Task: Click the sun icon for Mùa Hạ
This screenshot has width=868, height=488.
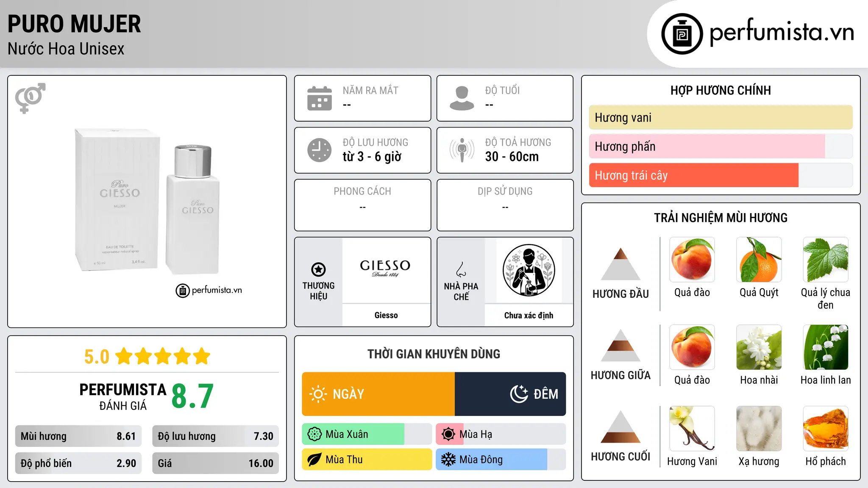Action: click(448, 434)
